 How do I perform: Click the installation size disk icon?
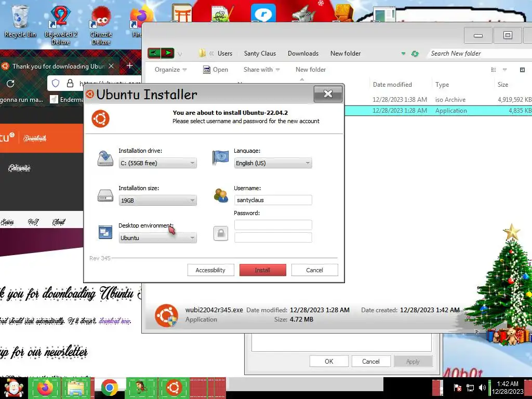click(105, 196)
